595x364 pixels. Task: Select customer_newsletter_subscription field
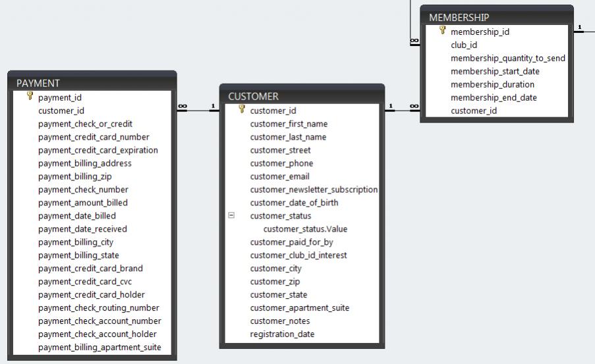click(x=314, y=190)
